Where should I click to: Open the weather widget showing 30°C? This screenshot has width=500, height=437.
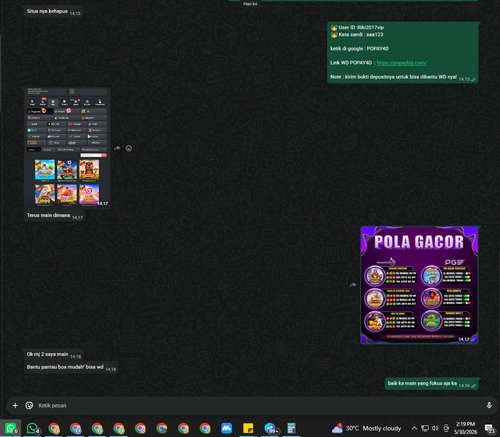pos(367,428)
